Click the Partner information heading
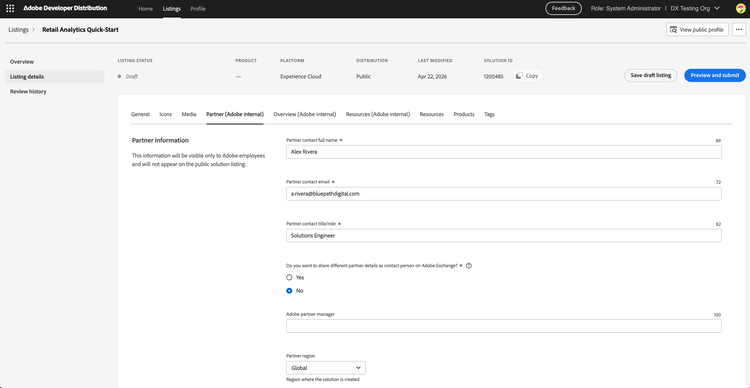 (160, 141)
